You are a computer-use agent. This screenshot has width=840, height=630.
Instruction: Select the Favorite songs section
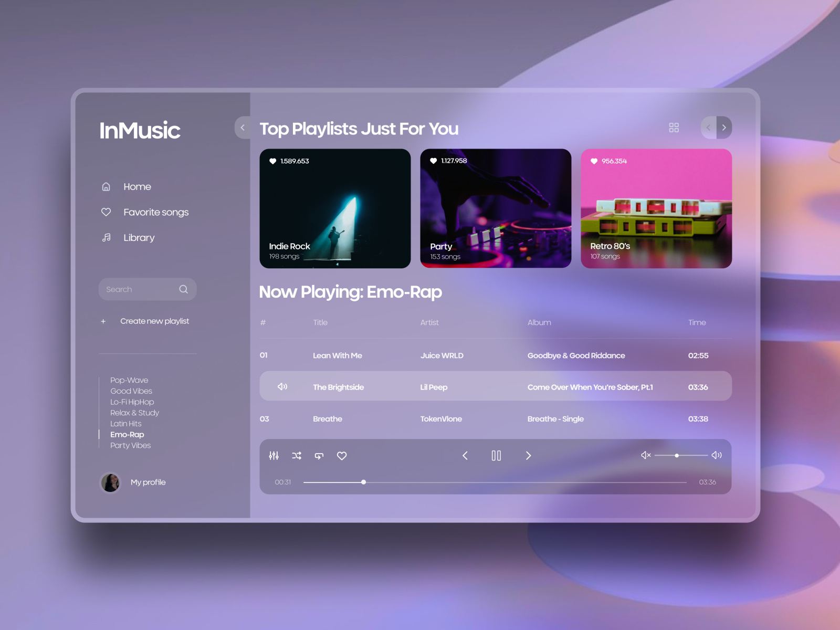coord(155,212)
